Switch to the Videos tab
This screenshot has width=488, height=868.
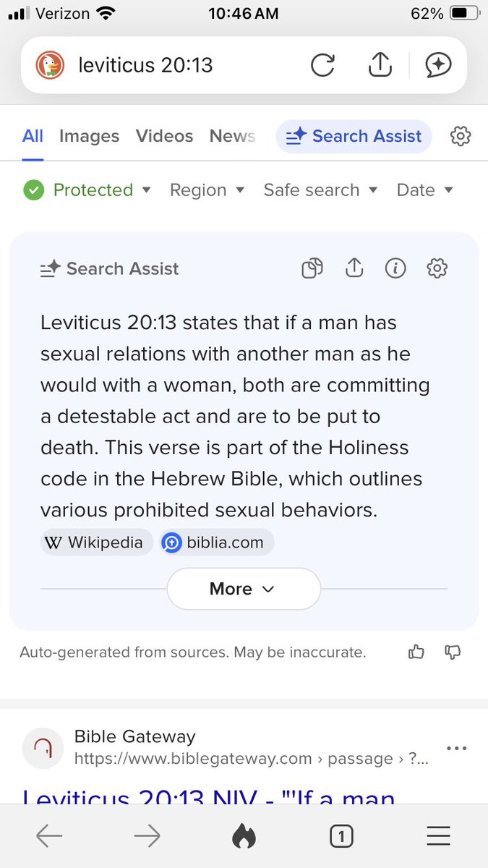pos(164,136)
